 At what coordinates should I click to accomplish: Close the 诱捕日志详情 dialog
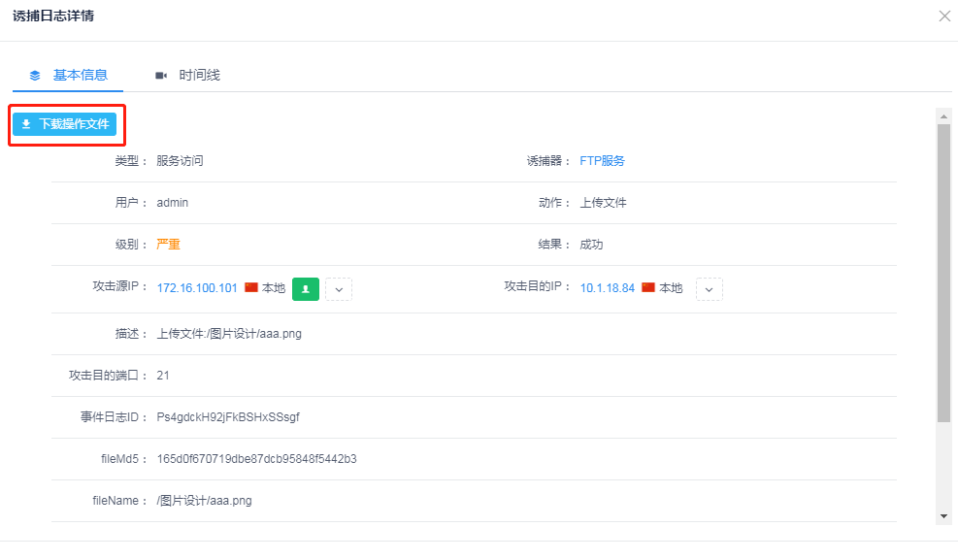[x=943, y=16]
